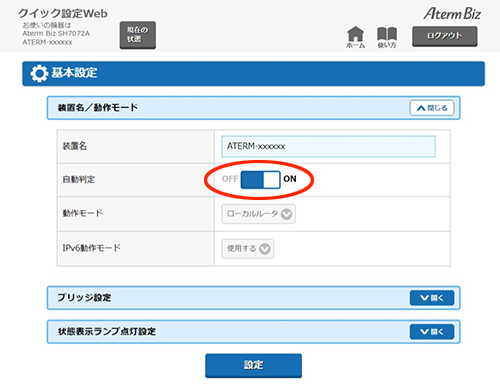Click the Aterm Biz SH7072A model text
Image resolution: width=500 pixels, height=388 pixels.
pyautogui.click(x=56, y=33)
